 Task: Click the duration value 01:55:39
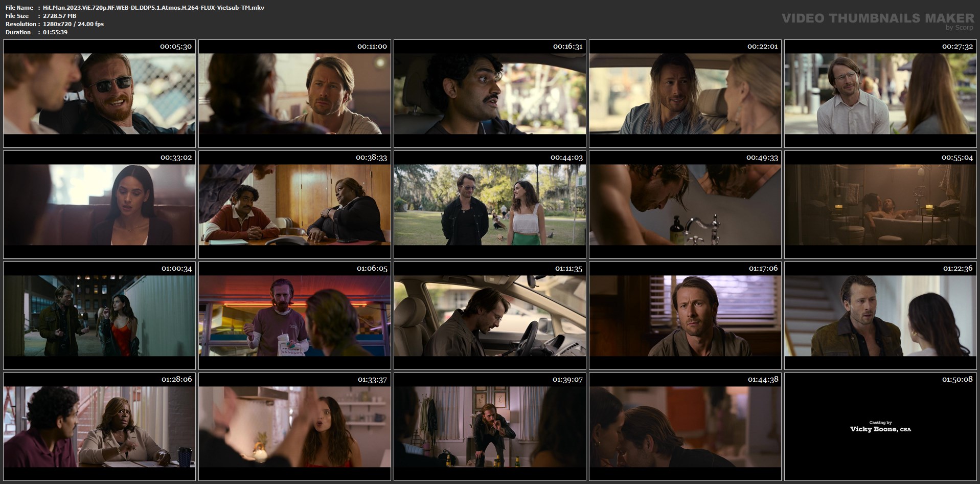tap(55, 32)
